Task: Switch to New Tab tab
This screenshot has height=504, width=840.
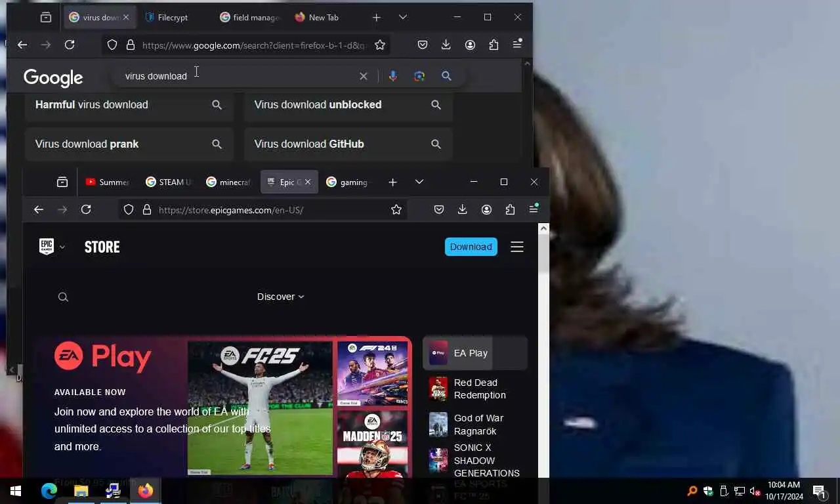Action: [x=324, y=18]
